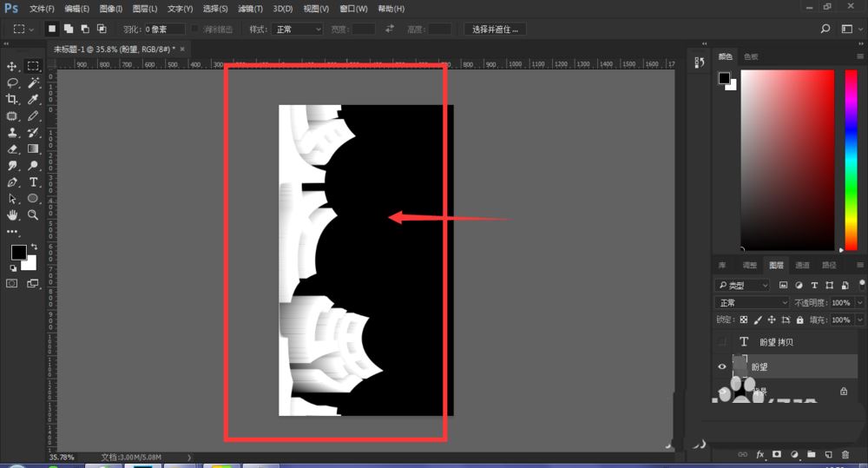Viewport: 868px width, 468px height.
Task: Choose Subtract from Selection mode
Action: click(x=85, y=29)
